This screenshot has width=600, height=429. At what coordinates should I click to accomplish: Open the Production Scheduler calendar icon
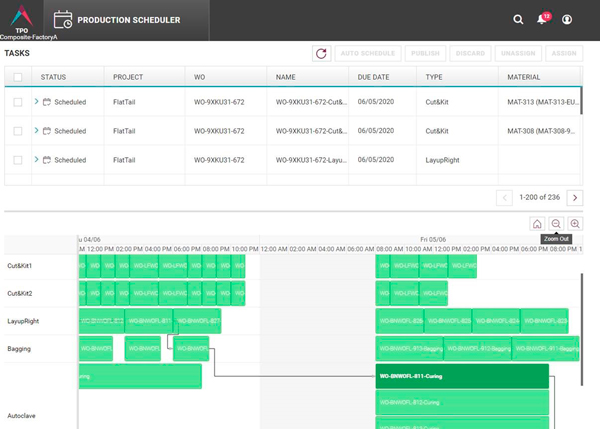coord(63,20)
